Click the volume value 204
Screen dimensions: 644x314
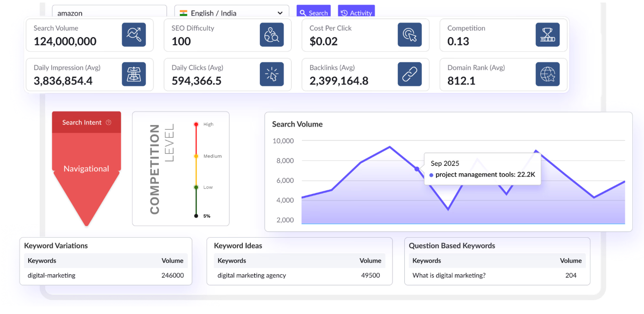click(571, 275)
